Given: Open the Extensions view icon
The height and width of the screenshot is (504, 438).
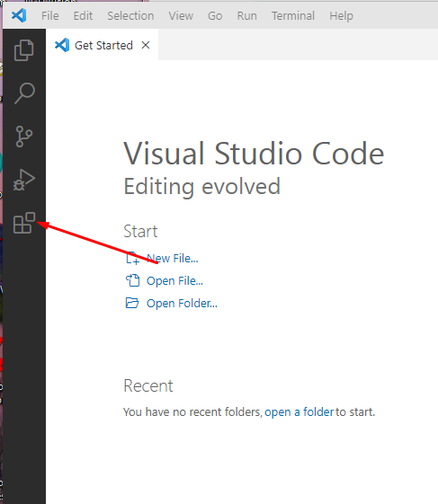Looking at the screenshot, I should click(23, 223).
